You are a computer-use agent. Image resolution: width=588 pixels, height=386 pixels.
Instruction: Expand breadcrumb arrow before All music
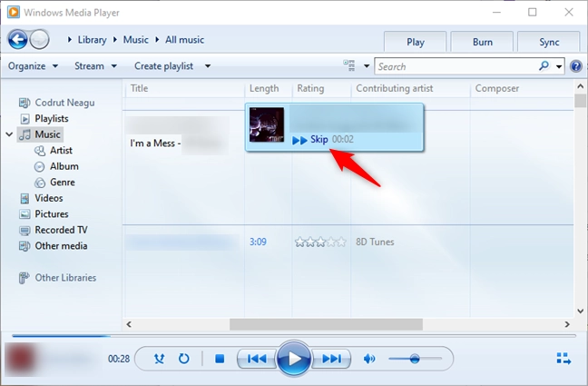point(157,39)
